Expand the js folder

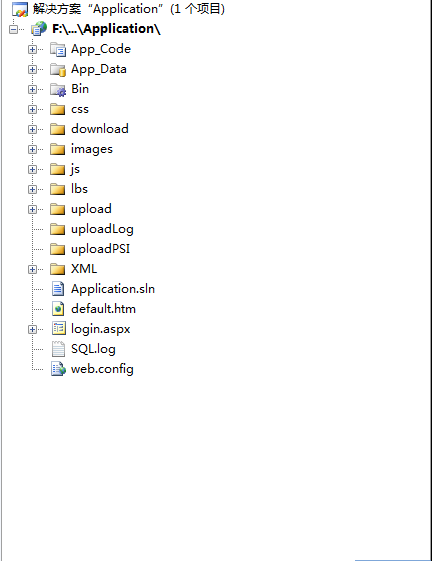(32, 170)
